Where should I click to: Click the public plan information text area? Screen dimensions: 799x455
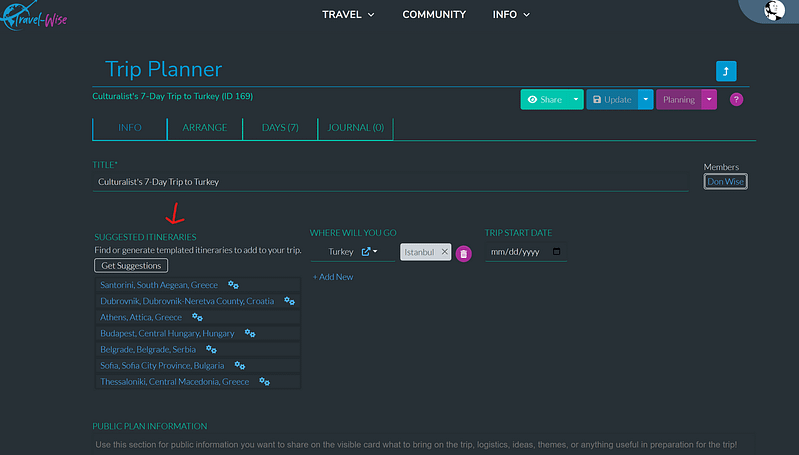click(422, 445)
